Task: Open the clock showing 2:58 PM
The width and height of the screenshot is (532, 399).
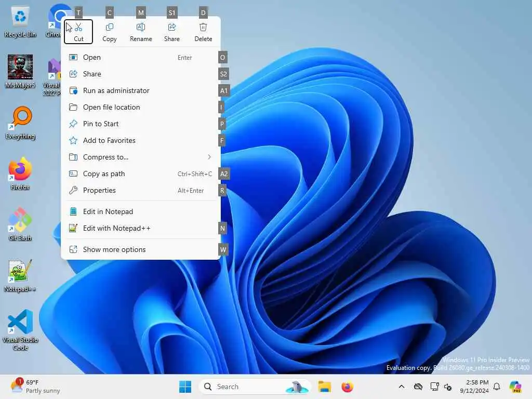Action: click(474, 387)
